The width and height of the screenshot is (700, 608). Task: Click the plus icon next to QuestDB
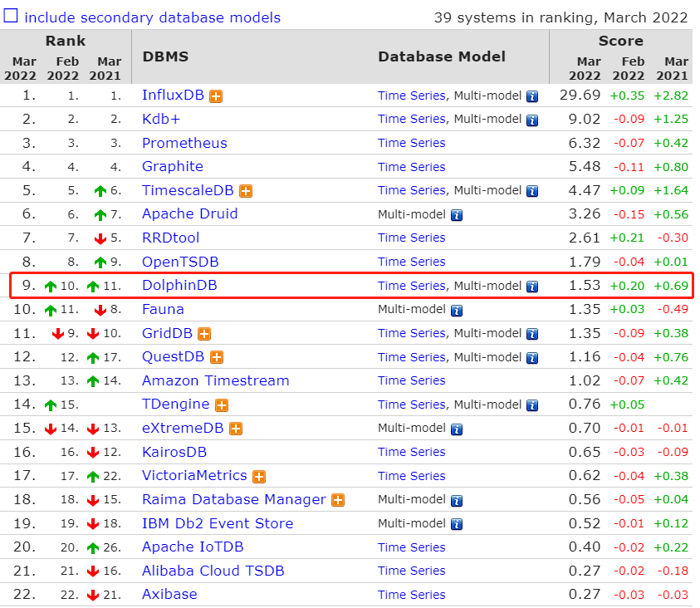tap(217, 357)
